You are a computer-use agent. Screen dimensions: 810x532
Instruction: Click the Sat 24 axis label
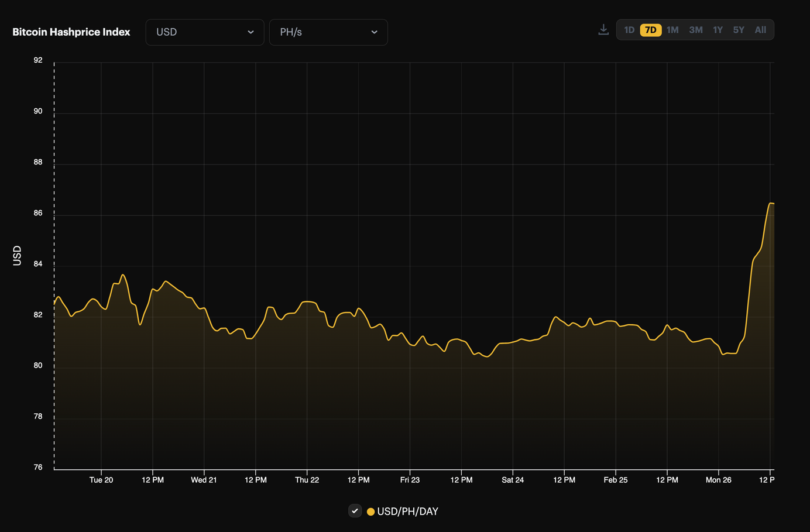(512, 480)
